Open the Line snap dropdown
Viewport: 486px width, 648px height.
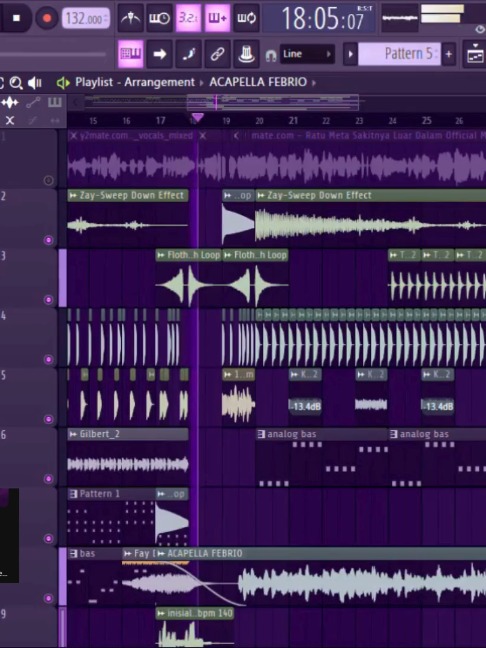307,54
